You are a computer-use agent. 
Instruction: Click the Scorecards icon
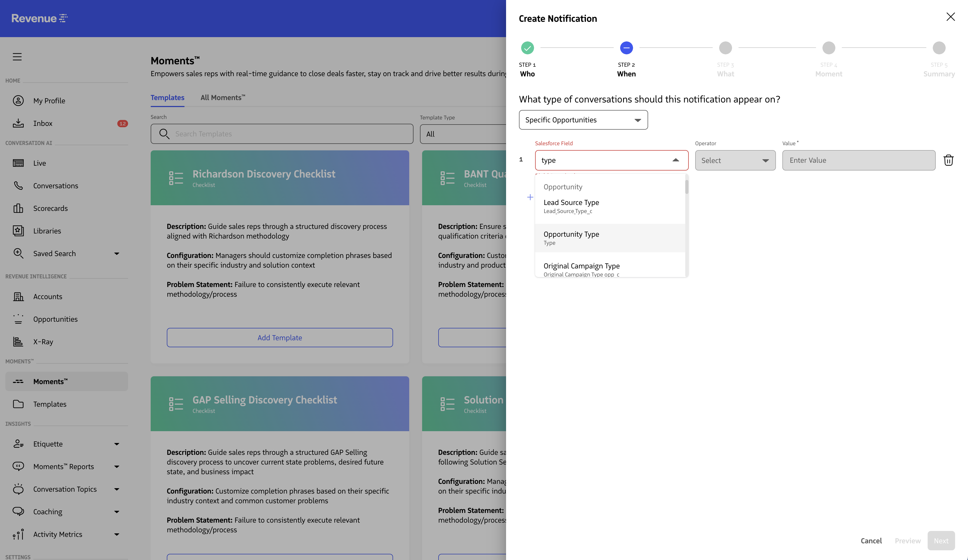pos(18,208)
